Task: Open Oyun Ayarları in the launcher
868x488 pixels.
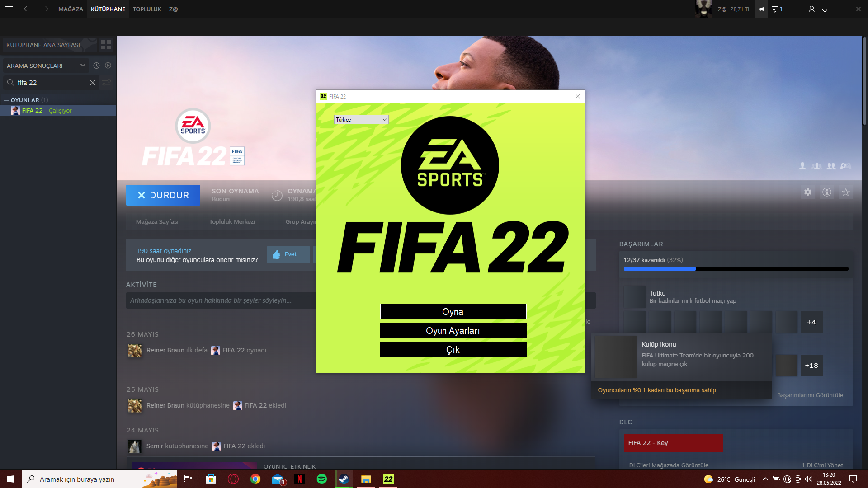Action: tap(453, 331)
